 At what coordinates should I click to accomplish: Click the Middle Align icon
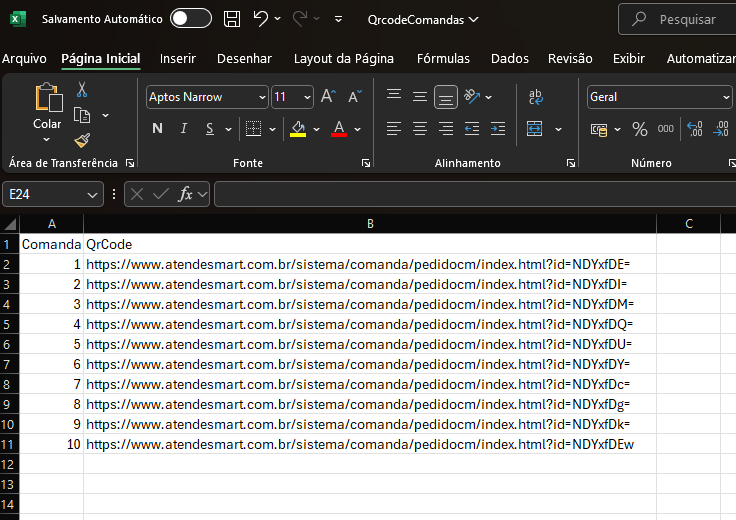(x=420, y=97)
